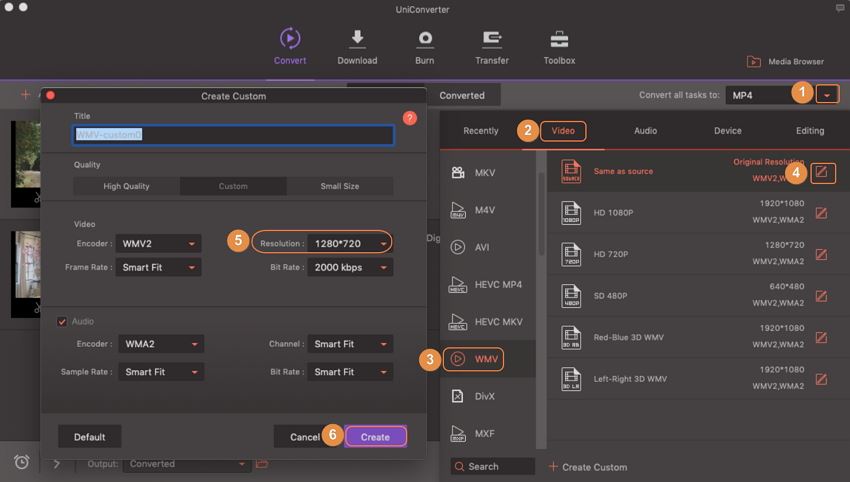
Task: Open the Sample Rate dropdown
Action: [161, 372]
